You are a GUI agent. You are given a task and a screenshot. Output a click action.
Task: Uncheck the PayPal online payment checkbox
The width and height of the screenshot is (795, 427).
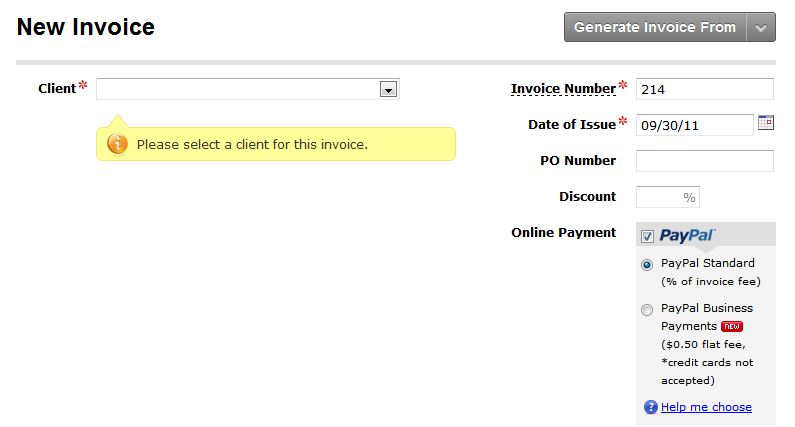(647, 236)
